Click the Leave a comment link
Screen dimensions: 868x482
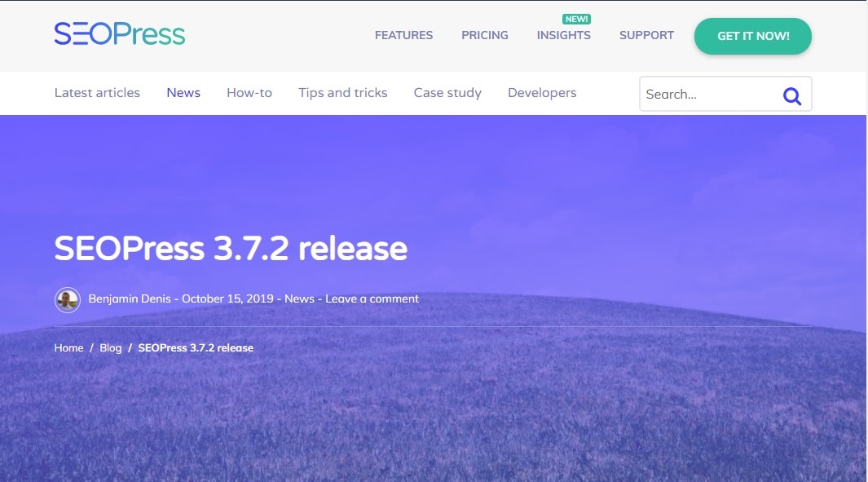tap(372, 298)
